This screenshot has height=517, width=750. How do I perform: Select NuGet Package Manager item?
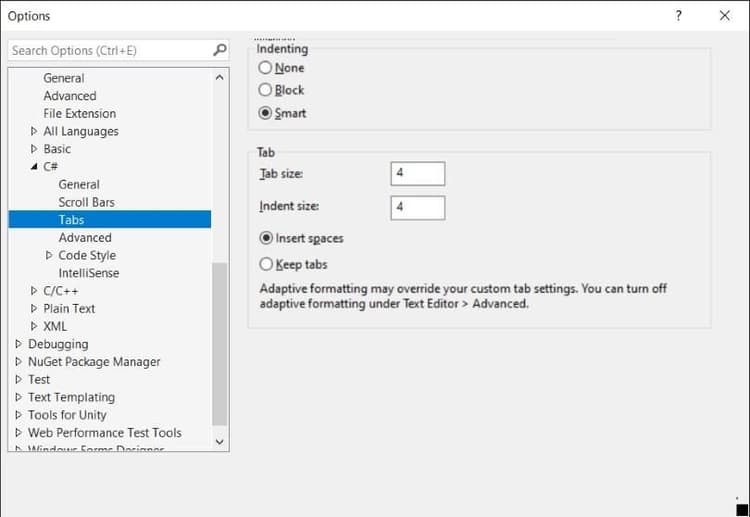[94, 362]
